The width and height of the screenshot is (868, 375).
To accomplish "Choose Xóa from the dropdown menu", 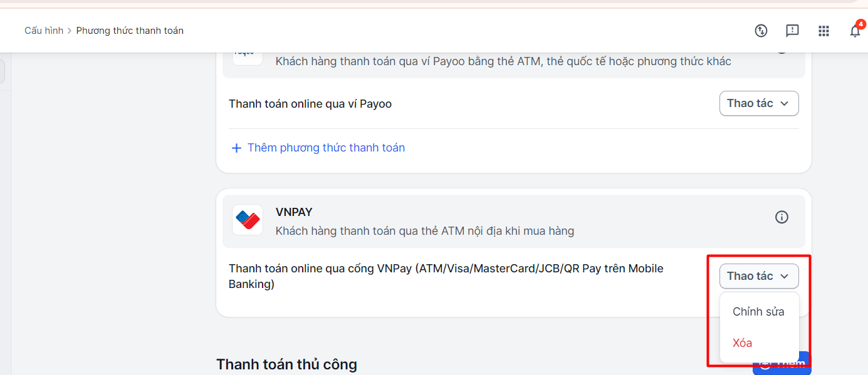I will point(743,343).
